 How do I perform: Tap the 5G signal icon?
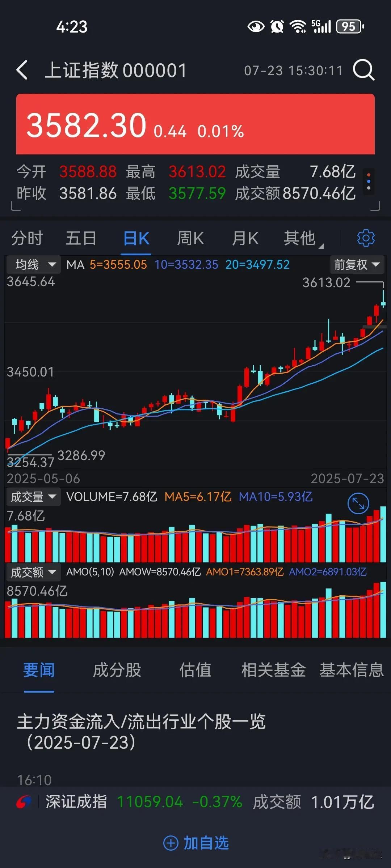[x=321, y=26]
